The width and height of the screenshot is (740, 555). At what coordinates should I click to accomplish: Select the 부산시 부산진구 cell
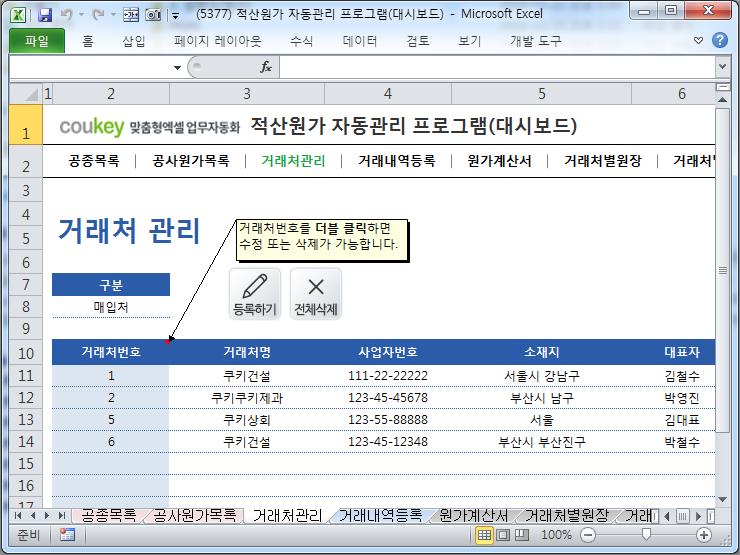542,442
